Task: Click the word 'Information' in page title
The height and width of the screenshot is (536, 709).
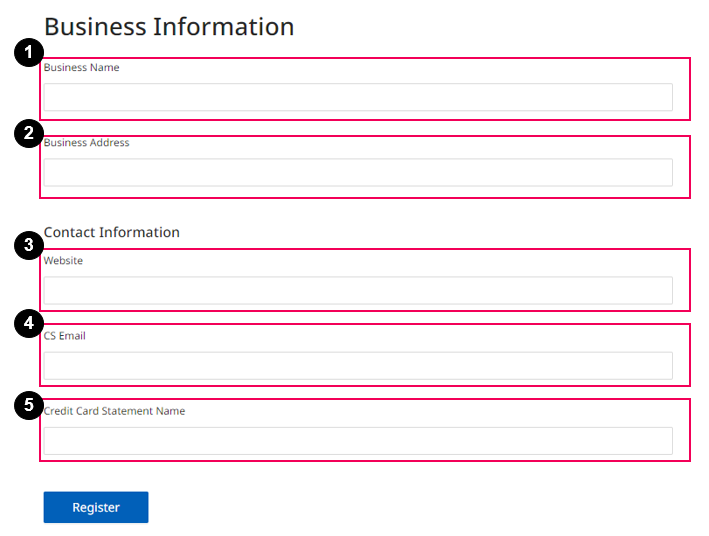Action: coord(223,27)
